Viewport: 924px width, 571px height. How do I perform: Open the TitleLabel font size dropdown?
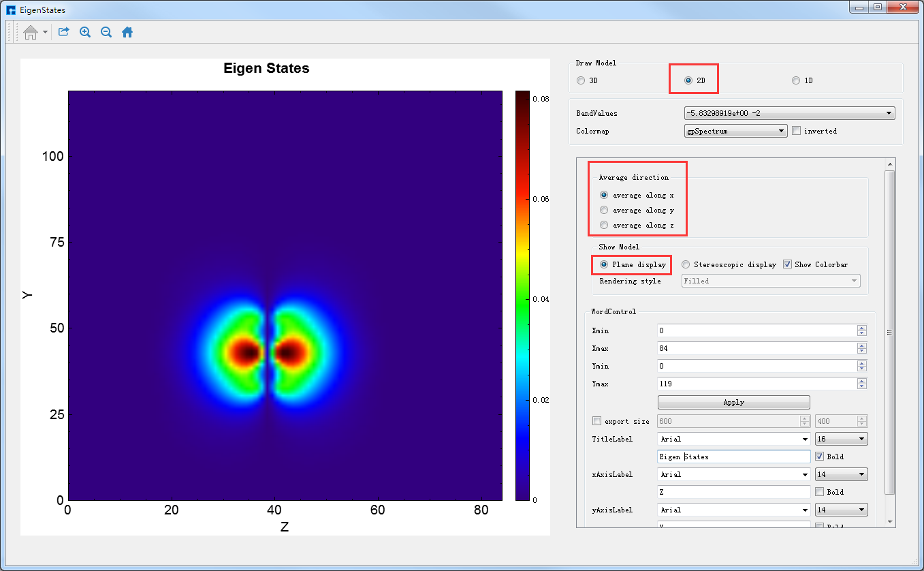pos(841,439)
